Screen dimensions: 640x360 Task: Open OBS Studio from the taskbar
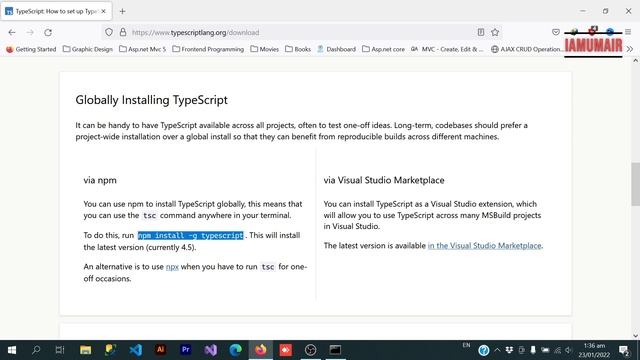tap(311, 350)
